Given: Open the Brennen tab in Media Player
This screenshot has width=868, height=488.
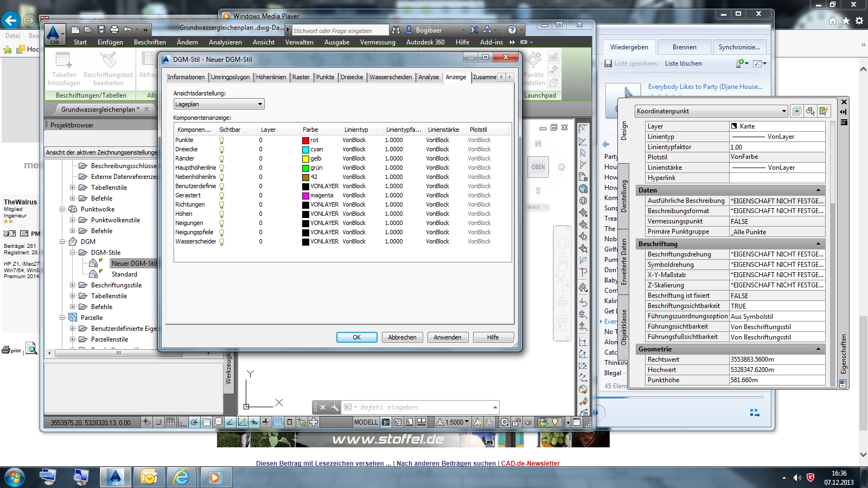Looking at the screenshot, I should 685,47.
